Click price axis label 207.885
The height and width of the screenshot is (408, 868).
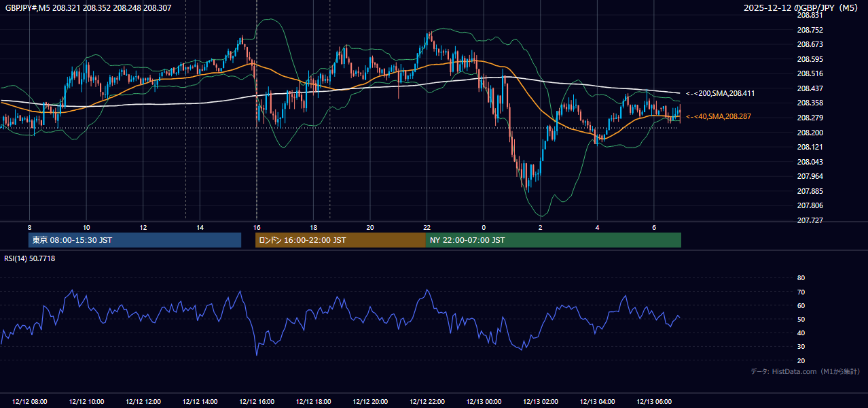pos(810,191)
